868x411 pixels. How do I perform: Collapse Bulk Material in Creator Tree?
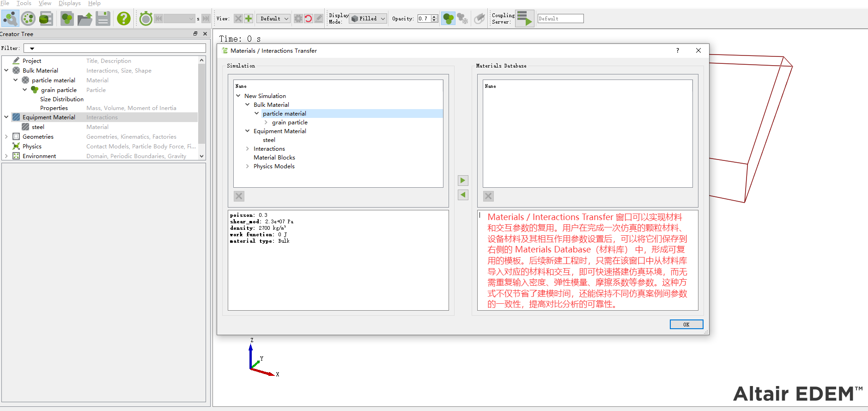6,70
